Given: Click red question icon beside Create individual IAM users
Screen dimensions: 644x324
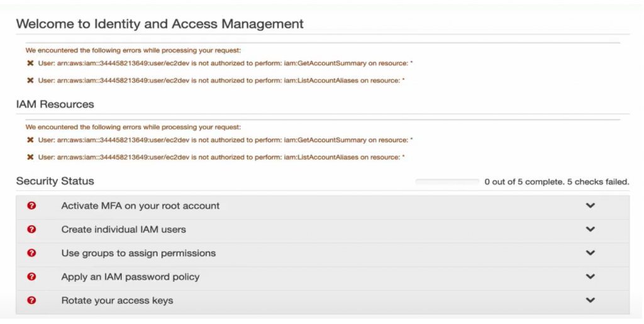Looking at the screenshot, I should [x=31, y=230].
